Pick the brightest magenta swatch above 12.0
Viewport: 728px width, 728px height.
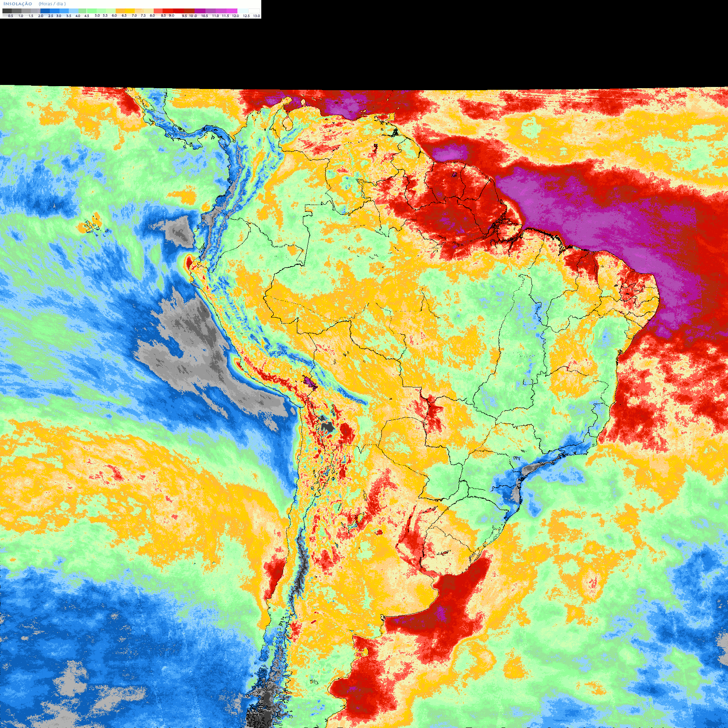232,11
